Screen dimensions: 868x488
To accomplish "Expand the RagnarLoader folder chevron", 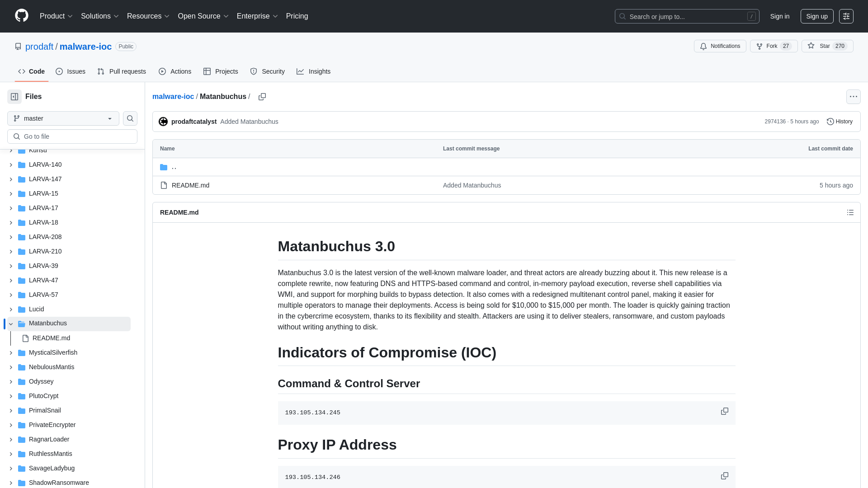I will point(11,440).
